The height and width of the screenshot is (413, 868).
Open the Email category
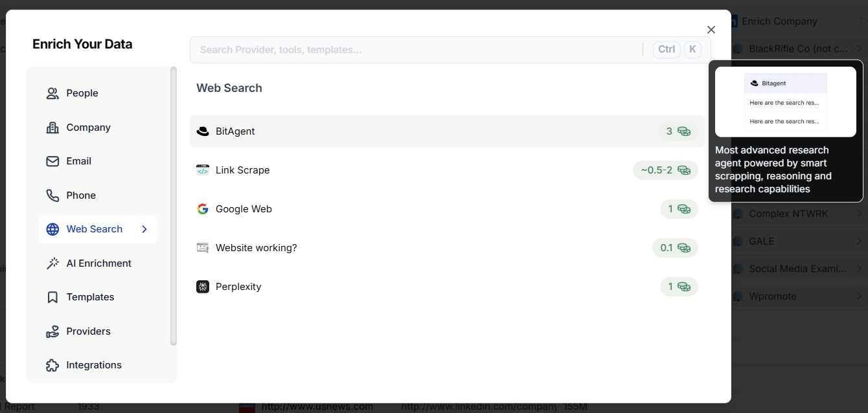98,161
